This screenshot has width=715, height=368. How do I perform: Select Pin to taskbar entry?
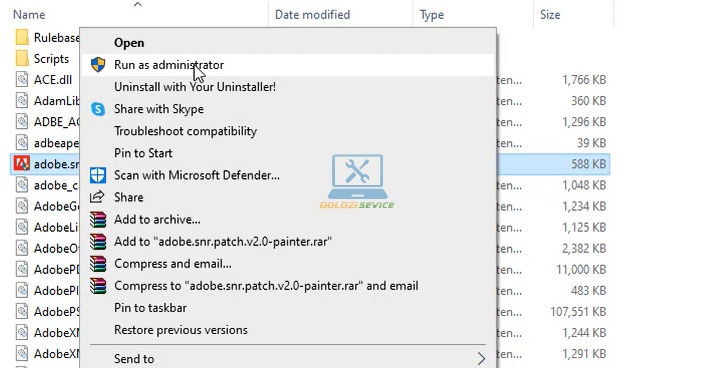(x=150, y=308)
